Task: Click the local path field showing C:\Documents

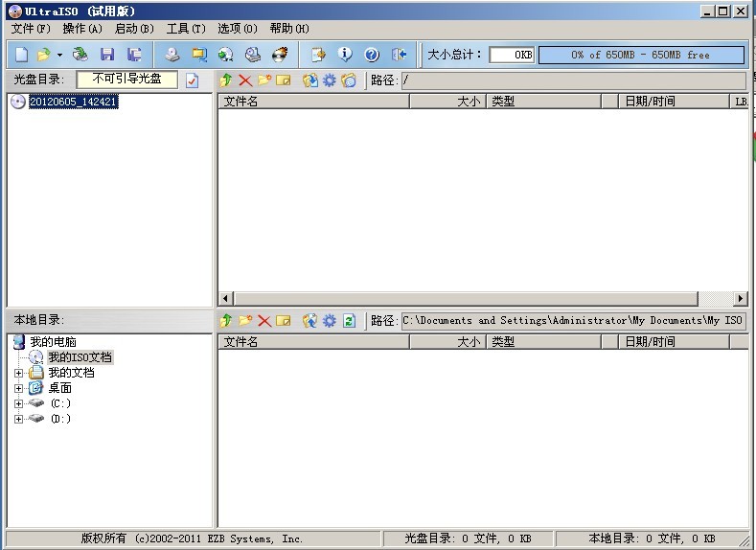Action: point(574,321)
